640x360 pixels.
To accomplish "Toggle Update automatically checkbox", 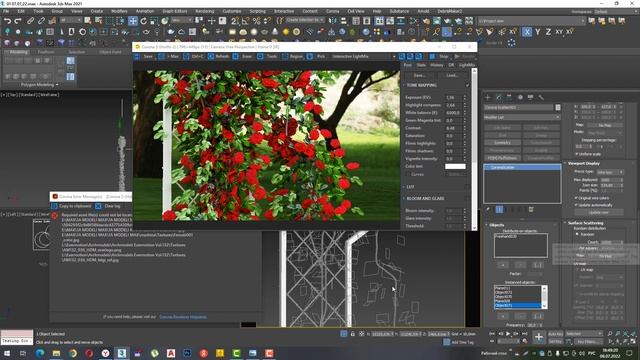I will coord(577,205).
